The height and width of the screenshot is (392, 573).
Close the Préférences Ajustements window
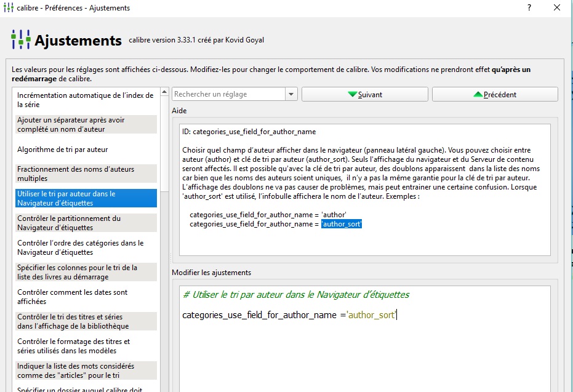pyautogui.click(x=557, y=7)
